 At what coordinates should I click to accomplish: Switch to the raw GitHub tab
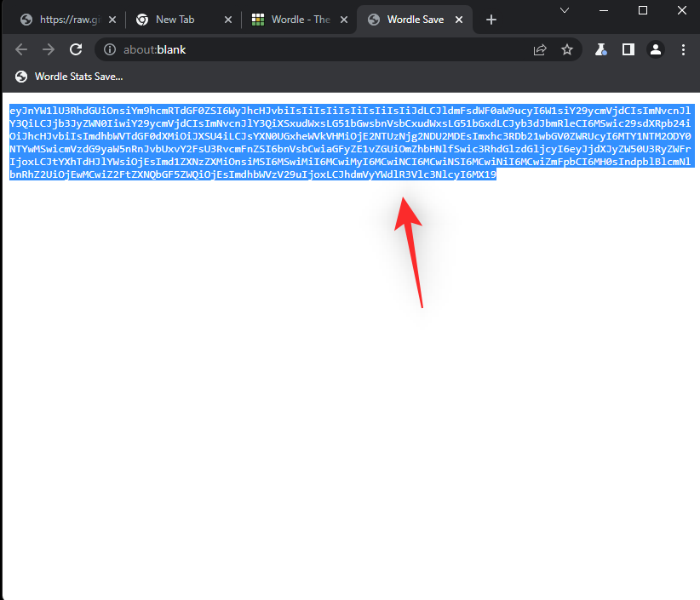(68, 20)
